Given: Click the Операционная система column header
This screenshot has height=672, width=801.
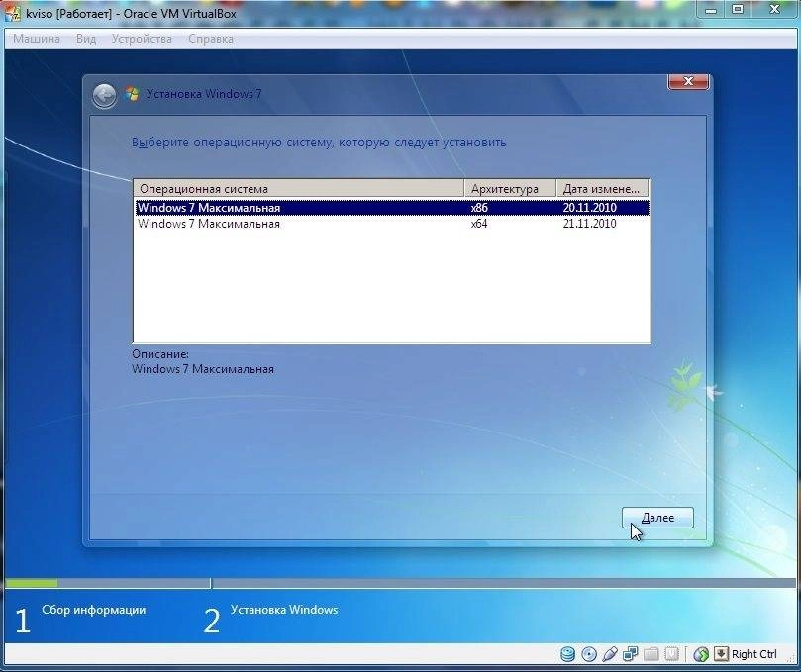Looking at the screenshot, I should pyautogui.click(x=299, y=188).
